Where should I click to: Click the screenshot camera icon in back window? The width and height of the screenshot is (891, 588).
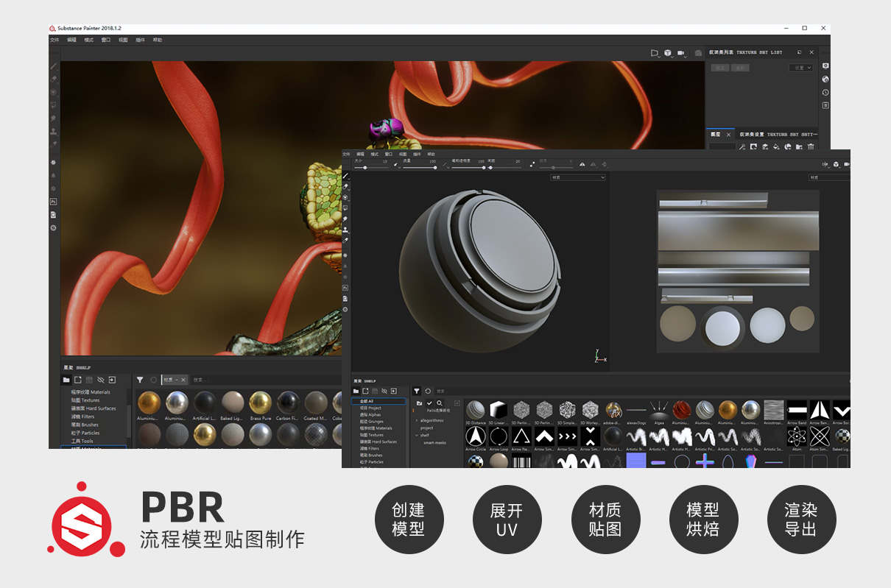(x=698, y=53)
